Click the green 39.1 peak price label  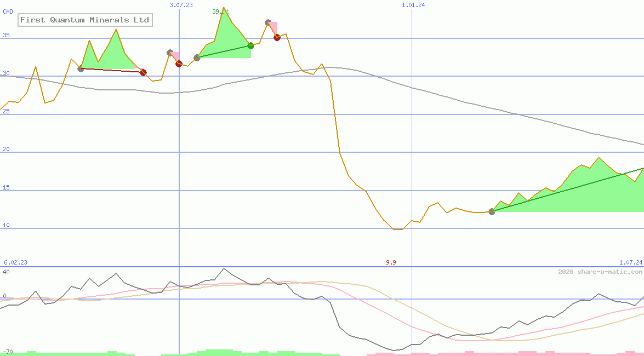click(220, 12)
